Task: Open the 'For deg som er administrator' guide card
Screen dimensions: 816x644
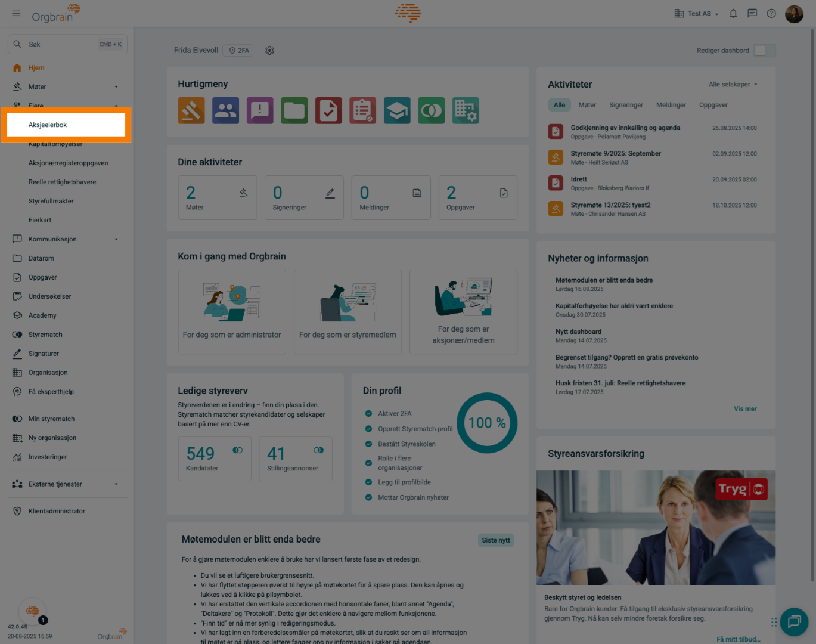Action: (x=232, y=312)
